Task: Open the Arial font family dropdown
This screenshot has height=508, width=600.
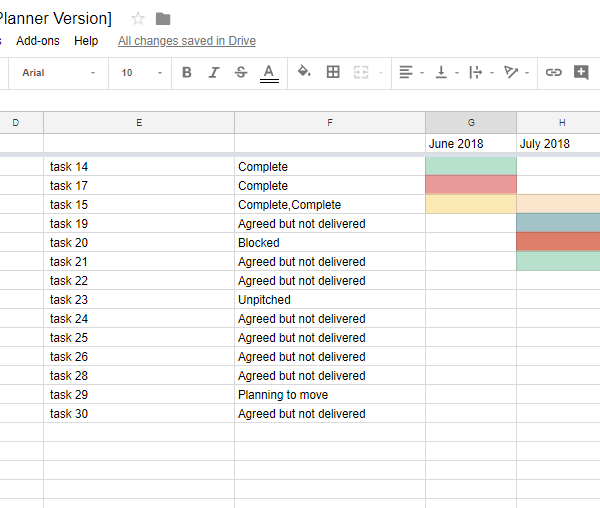Action: pyautogui.click(x=60, y=72)
